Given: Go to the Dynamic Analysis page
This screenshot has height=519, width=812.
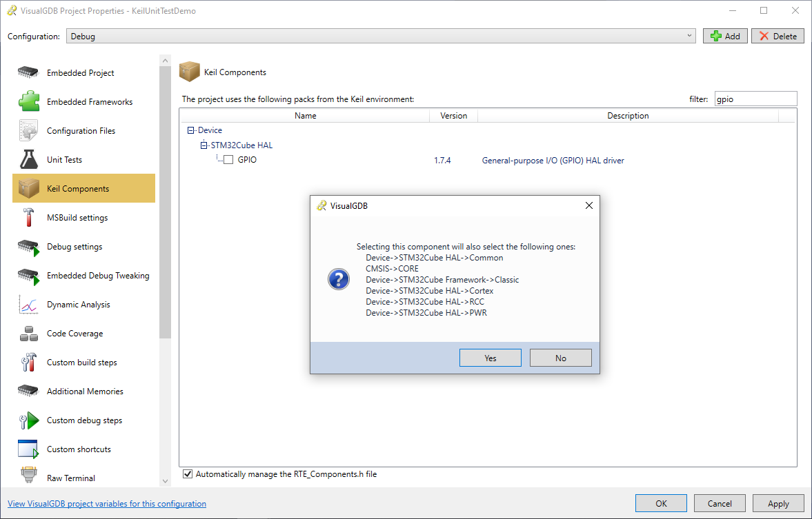Looking at the screenshot, I should [84, 304].
